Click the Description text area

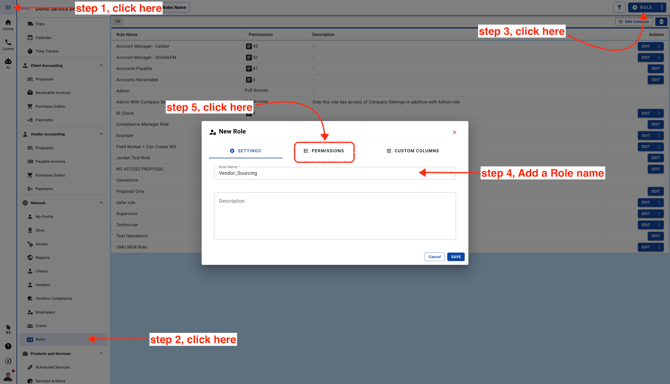[335, 216]
